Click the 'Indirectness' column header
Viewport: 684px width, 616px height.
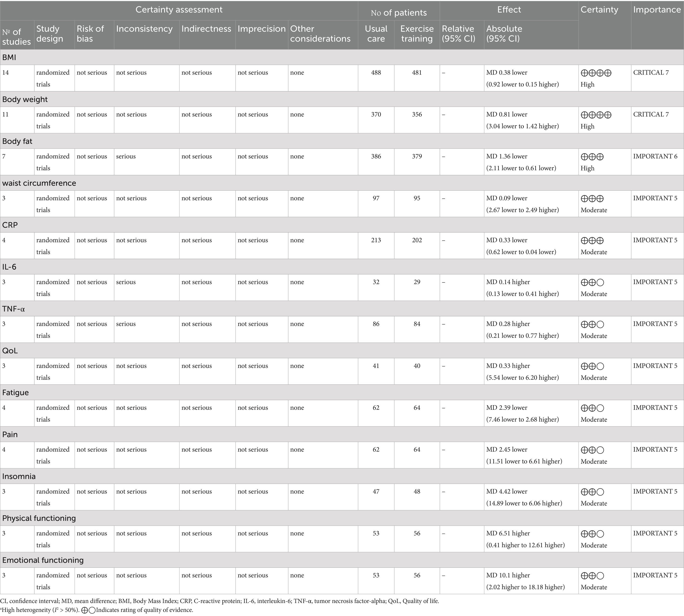pos(206,29)
